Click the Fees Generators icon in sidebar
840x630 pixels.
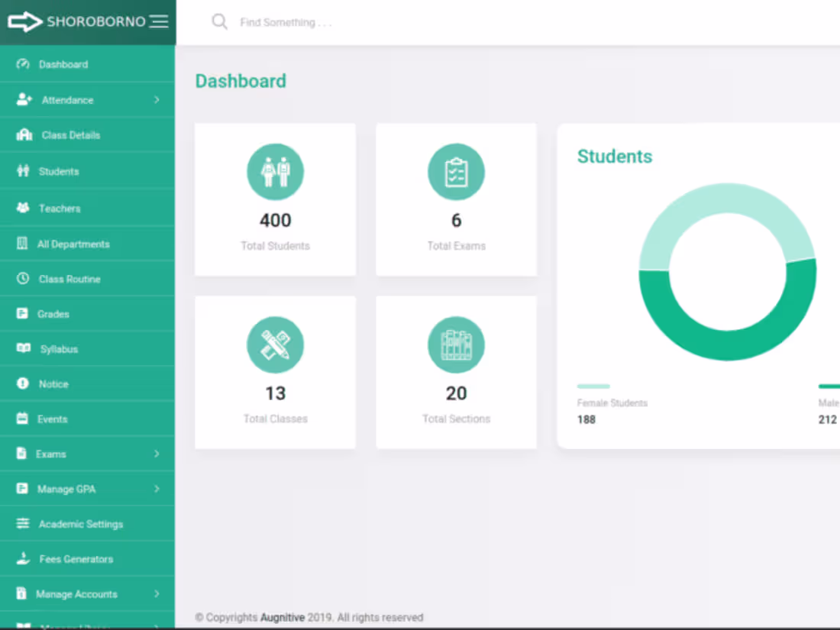(x=21, y=559)
